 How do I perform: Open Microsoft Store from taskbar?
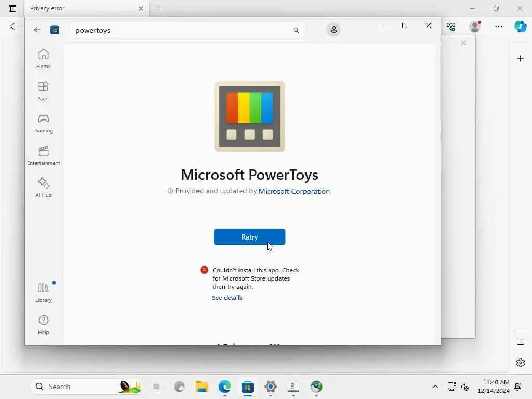248,387
